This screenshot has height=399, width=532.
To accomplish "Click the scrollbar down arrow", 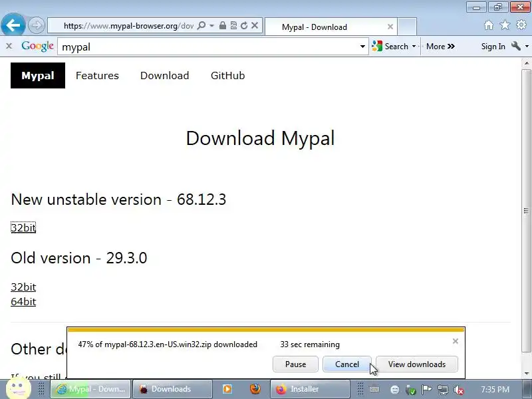I will [527, 374].
